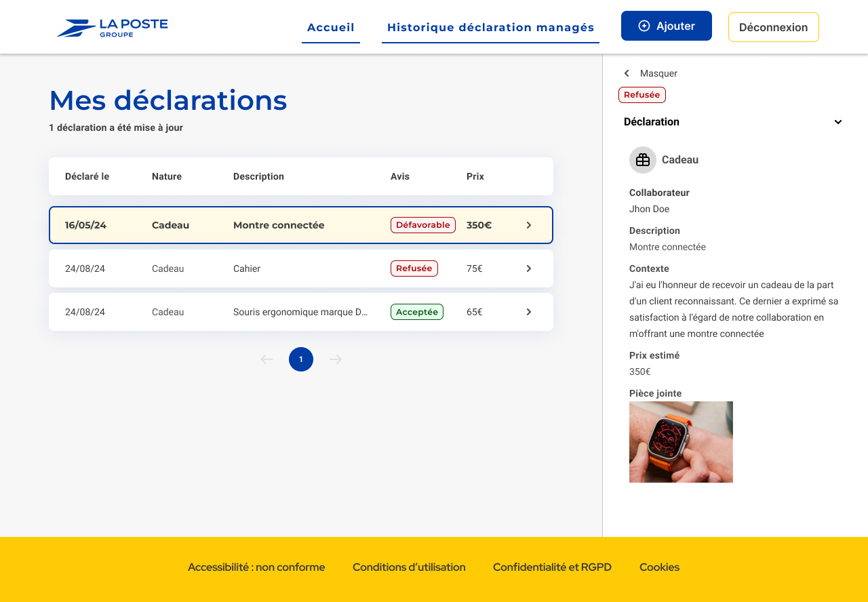Open the Cahier row chevron

pos(529,268)
